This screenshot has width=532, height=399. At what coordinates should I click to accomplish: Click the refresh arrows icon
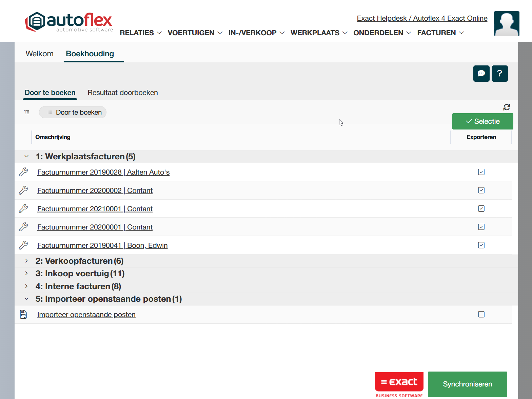click(x=507, y=107)
